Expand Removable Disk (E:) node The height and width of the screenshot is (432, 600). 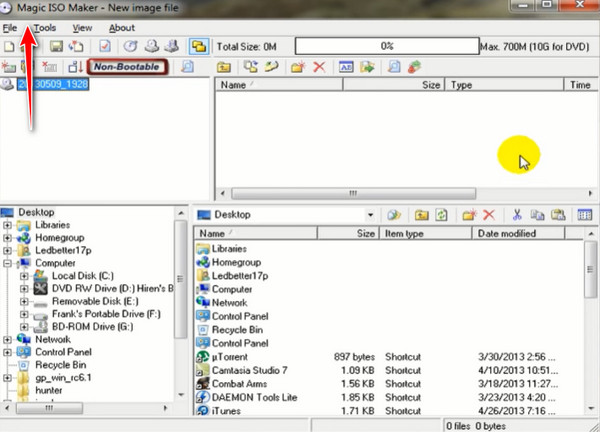pyautogui.click(x=24, y=301)
